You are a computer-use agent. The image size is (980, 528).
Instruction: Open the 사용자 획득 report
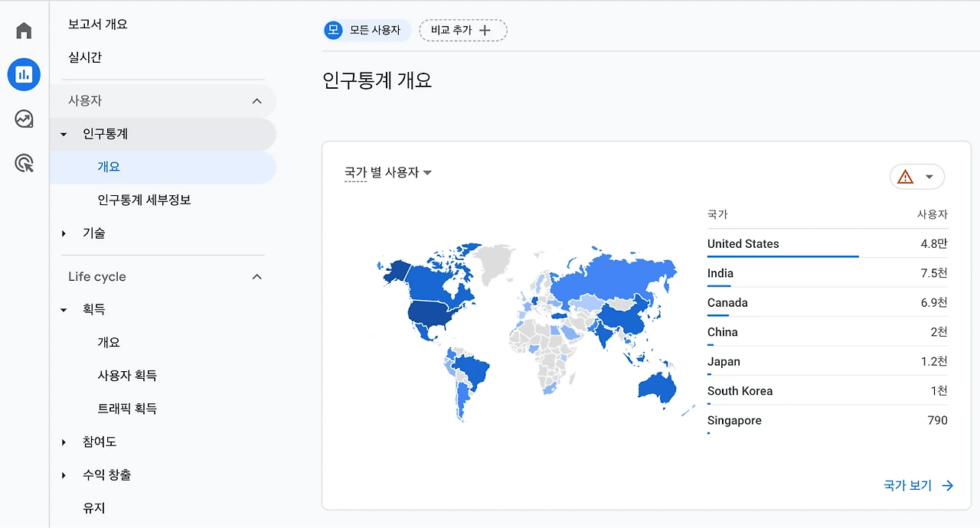coord(127,376)
